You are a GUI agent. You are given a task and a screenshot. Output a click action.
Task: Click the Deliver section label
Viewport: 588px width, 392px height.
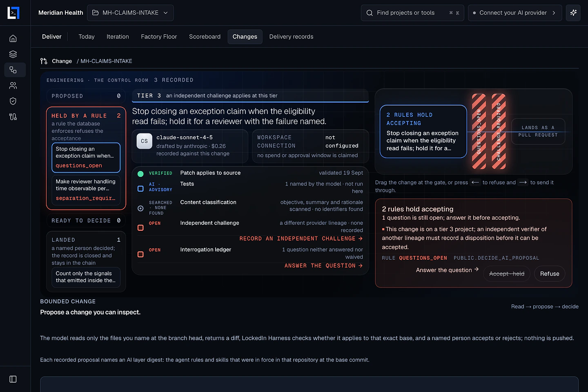pyautogui.click(x=52, y=37)
